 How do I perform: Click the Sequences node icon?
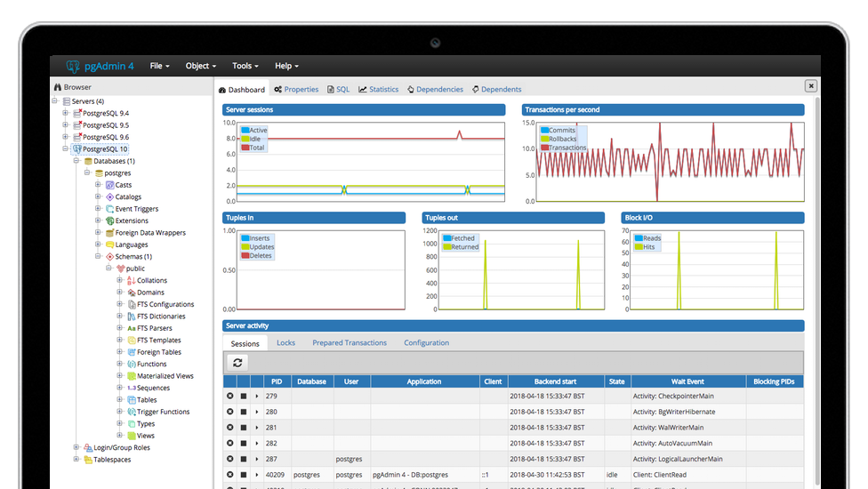[x=132, y=388]
